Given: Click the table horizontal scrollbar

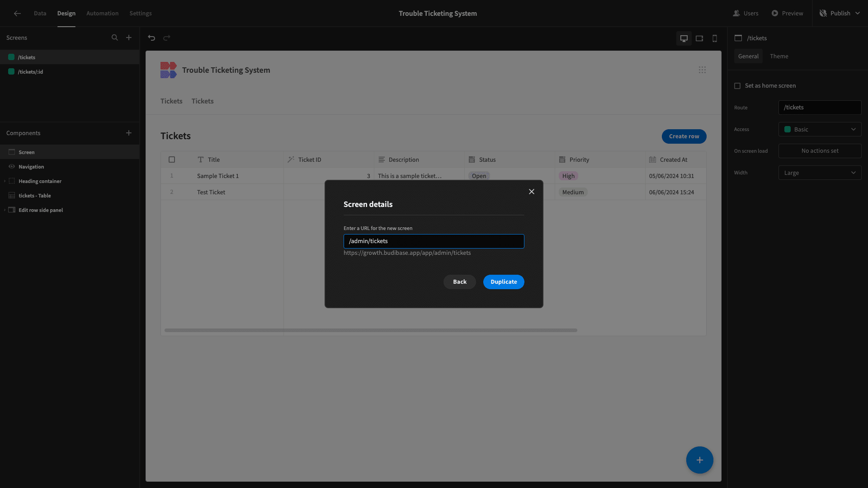Looking at the screenshot, I should (x=371, y=330).
